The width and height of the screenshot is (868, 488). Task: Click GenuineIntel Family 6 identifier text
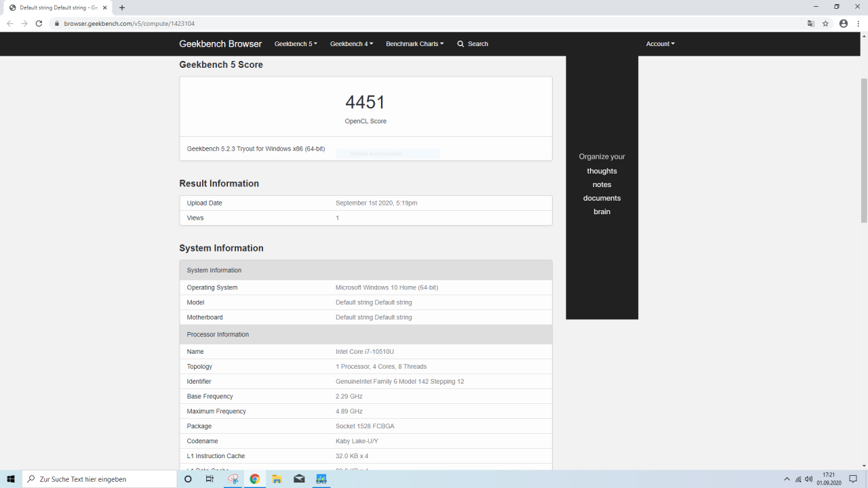[x=400, y=382]
